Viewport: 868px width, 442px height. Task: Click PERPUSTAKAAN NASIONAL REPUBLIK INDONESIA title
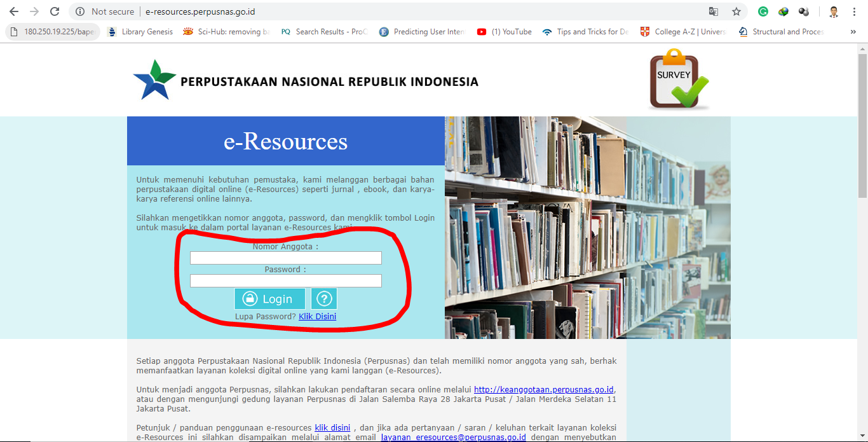329,81
